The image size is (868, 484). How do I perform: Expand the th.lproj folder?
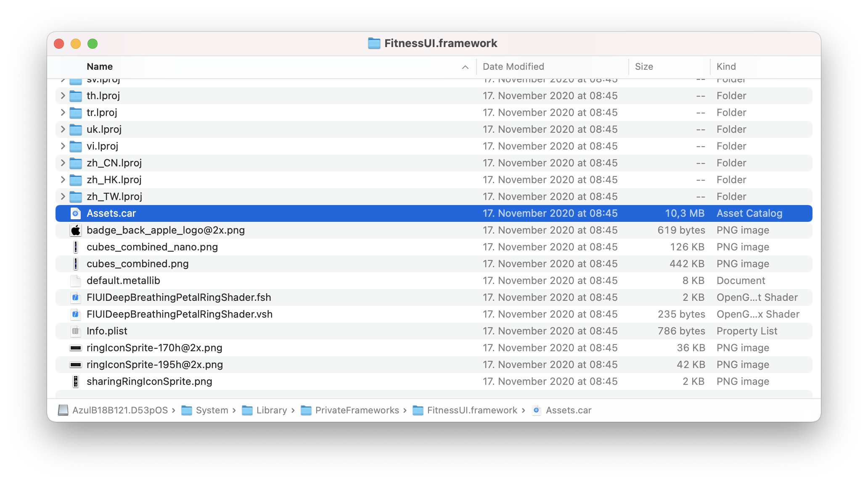tap(63, 96)
